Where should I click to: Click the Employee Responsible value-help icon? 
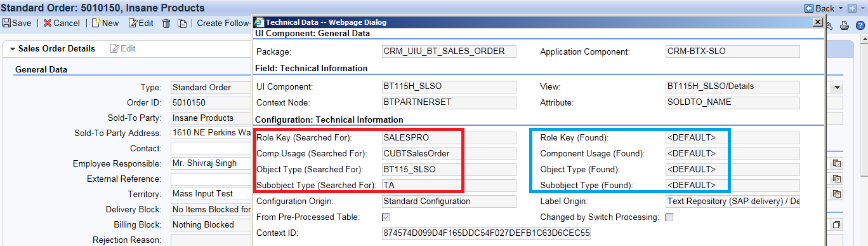tap(837, 163)
